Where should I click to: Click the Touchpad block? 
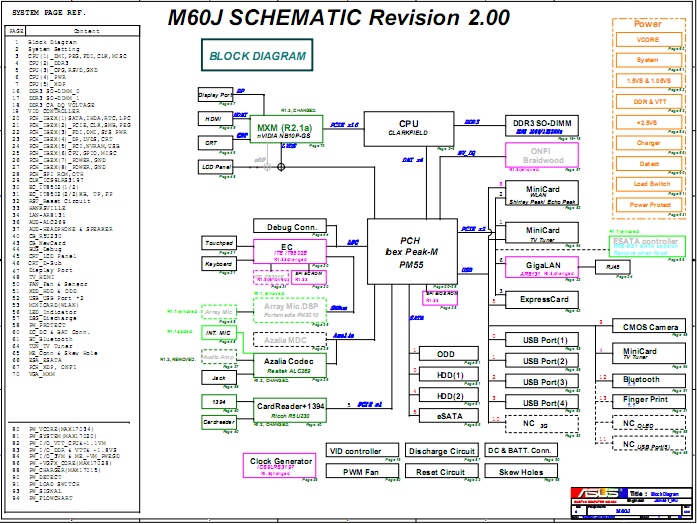tap(219, 243)
